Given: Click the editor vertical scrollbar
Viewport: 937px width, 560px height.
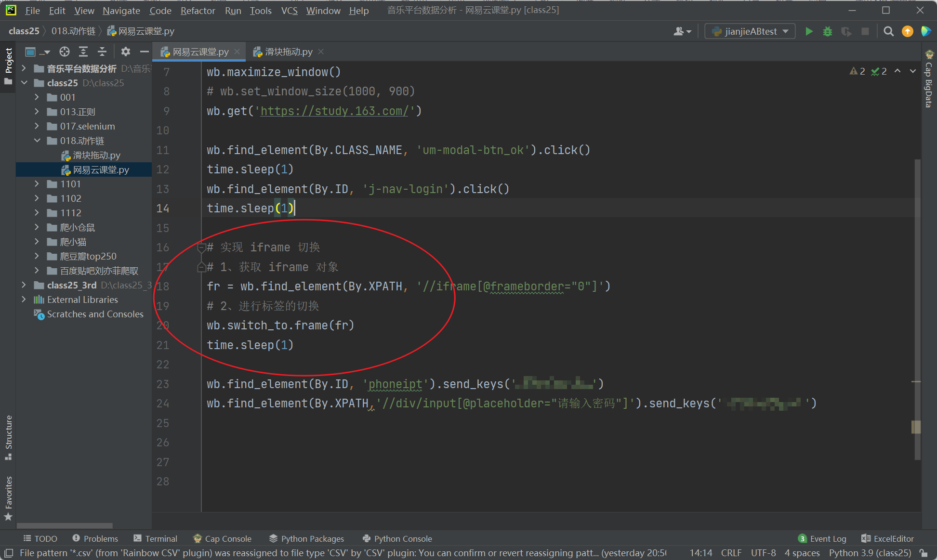Looking at the screenshot, I should [917, 289].
